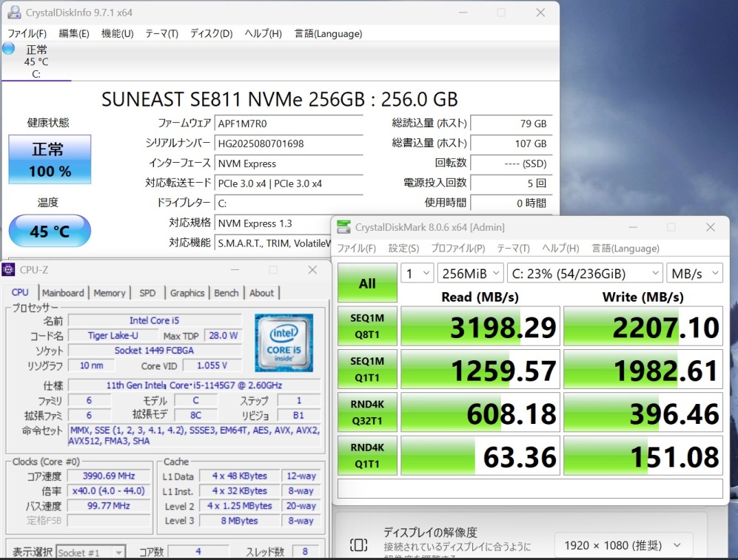Click the 正常 100% health status badge
The height and width of the screenshot is (560, 738).
[x=50, y=160]
